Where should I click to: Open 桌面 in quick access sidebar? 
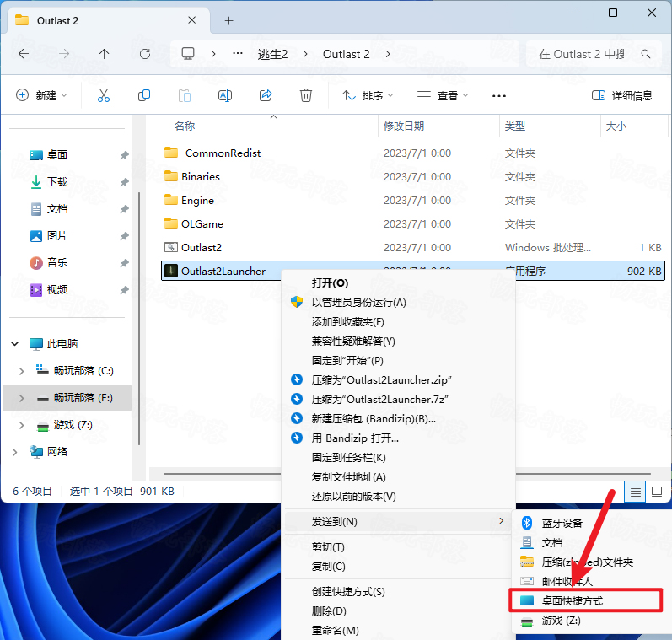pyautogui.click(x=56, y=155)
